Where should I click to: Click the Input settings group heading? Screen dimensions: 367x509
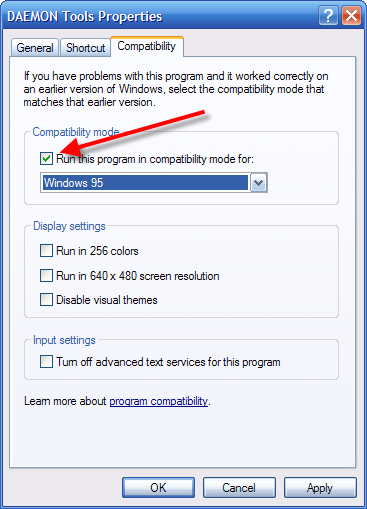point(64,340)
